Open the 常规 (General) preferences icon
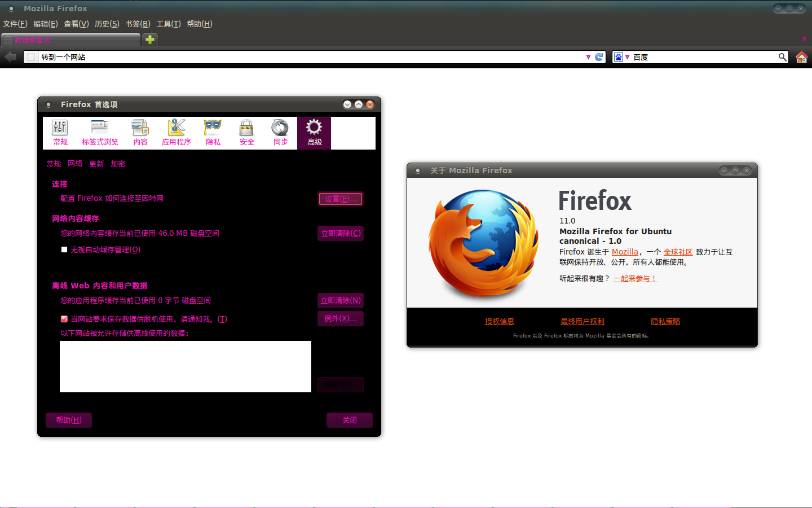 [60, 133]
